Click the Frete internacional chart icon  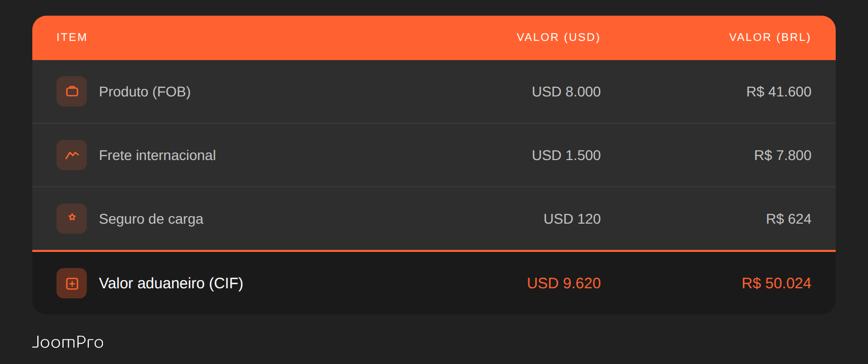(x=72, y=155)
